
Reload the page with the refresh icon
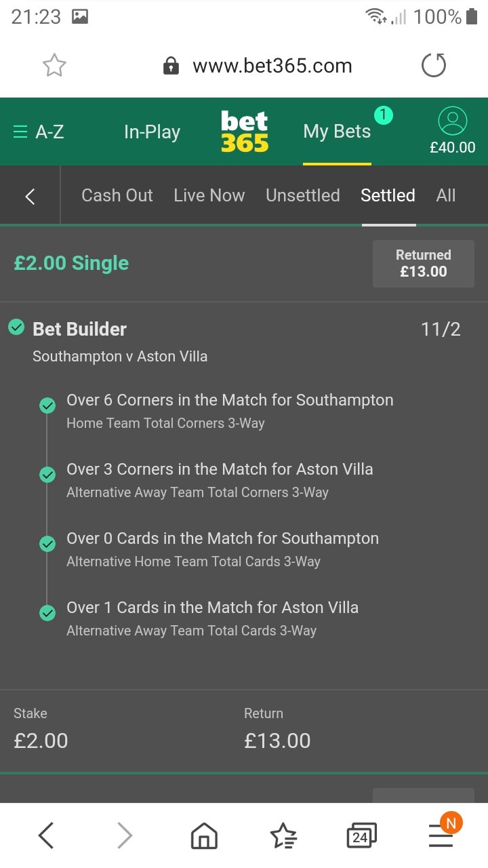pyautogui.click(x=434, y=66)
